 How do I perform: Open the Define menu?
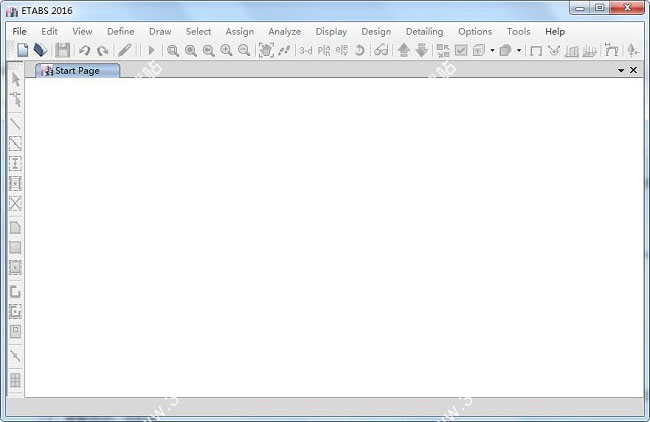click(121, 32)
